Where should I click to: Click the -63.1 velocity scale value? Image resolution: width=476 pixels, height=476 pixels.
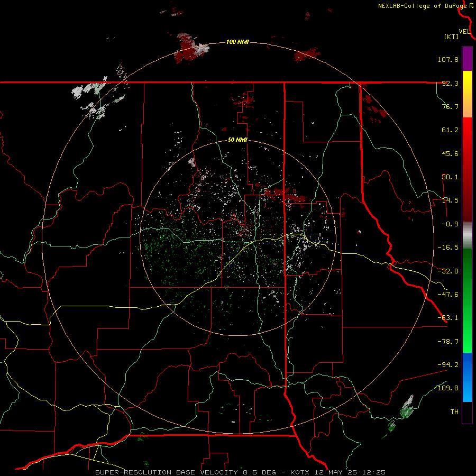[x=448, y=318]
